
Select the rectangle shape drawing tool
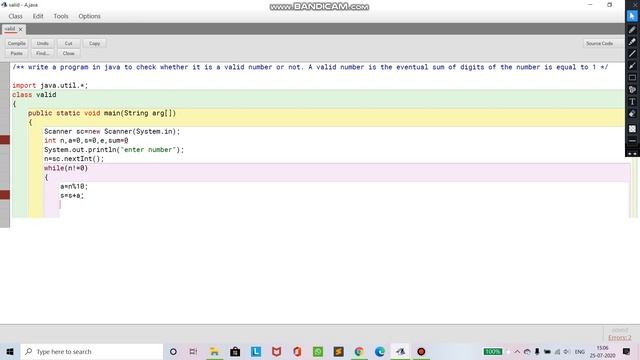click(632, 78)
